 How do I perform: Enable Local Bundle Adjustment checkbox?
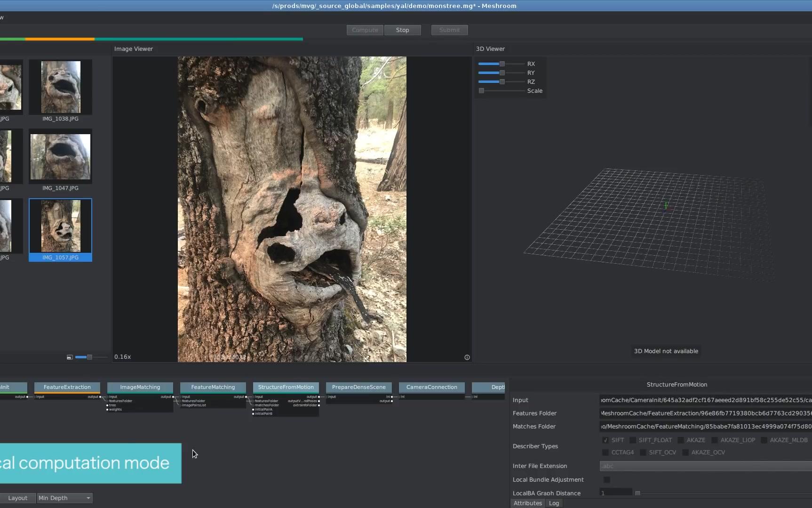click(x=607, y=480)
